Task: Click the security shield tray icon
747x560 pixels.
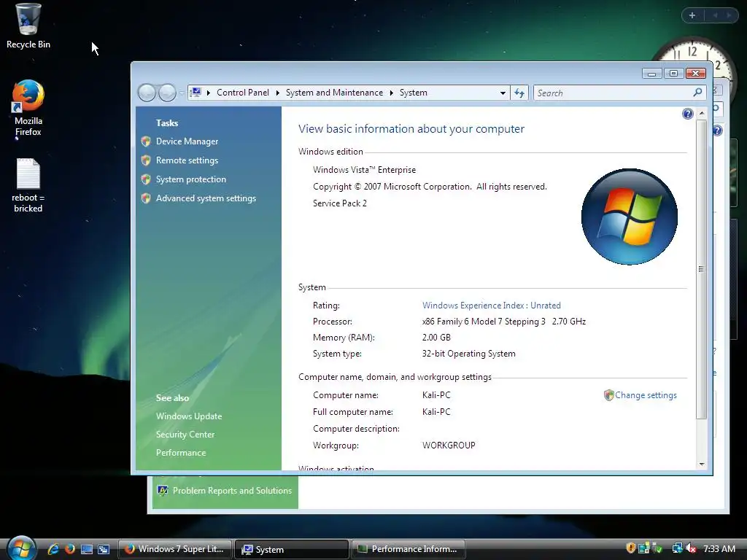Action: pos(631,548)
